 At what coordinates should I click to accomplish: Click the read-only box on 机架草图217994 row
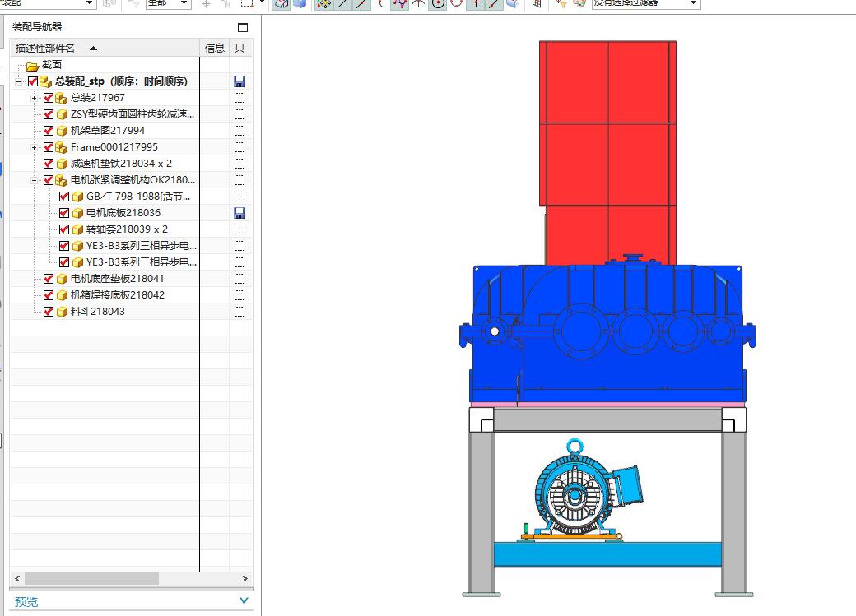point(240,131)
